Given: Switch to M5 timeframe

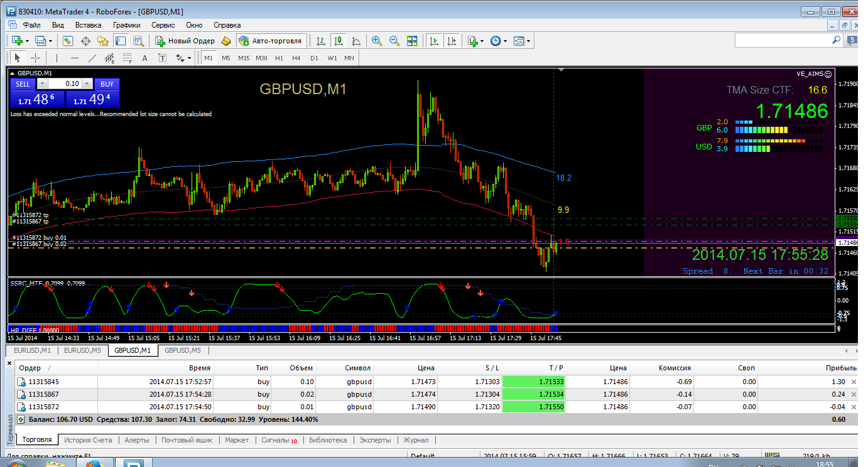Looking at the screenshot, I should [226, 58].
